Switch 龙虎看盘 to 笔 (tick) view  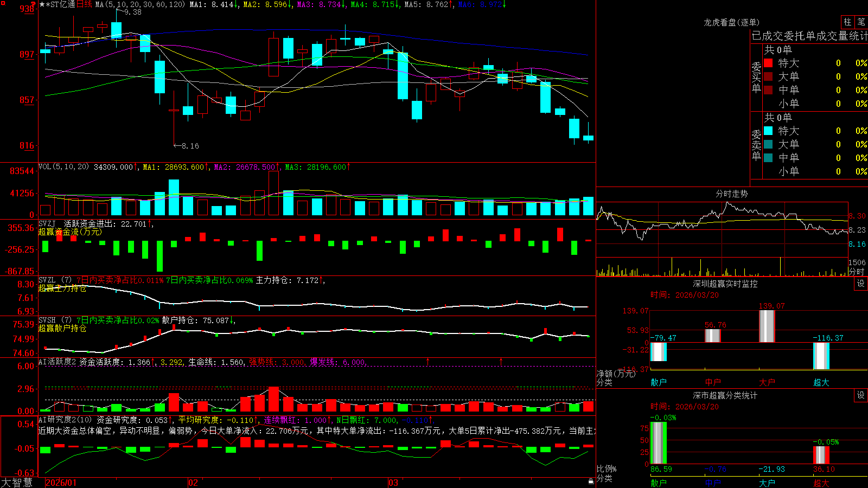[x=861, y=22]
